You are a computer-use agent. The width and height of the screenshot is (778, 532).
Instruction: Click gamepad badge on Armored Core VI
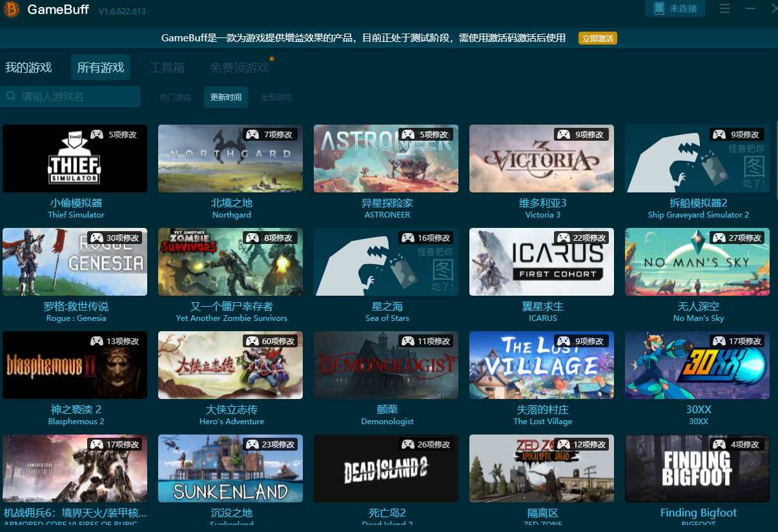[x=97, y=444]
